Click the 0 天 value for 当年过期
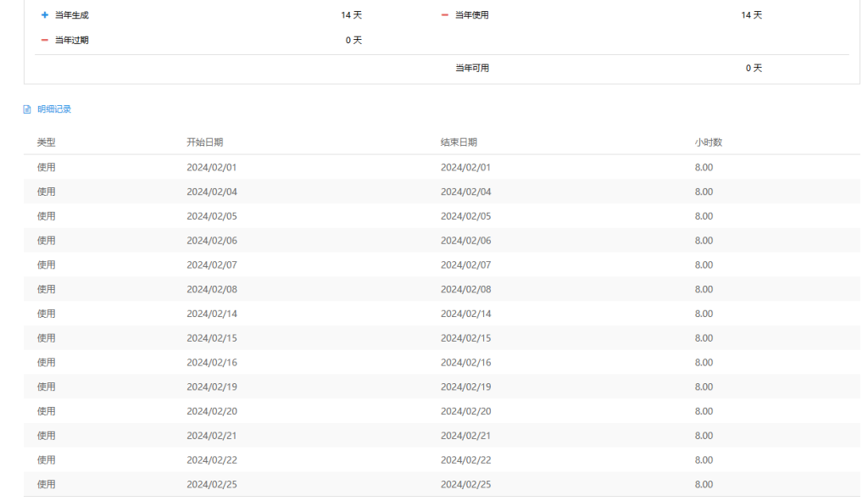This screenshot has width=868, height=501. click(353, 40)
